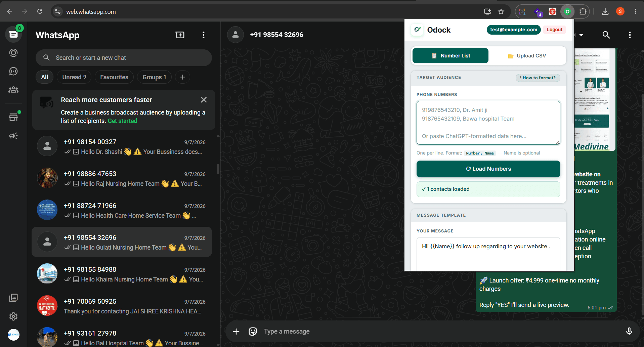This screenshot has height=347, width=644.
Task: Open attachment plus menu in message bar
Action: click(x=236, y=332)
